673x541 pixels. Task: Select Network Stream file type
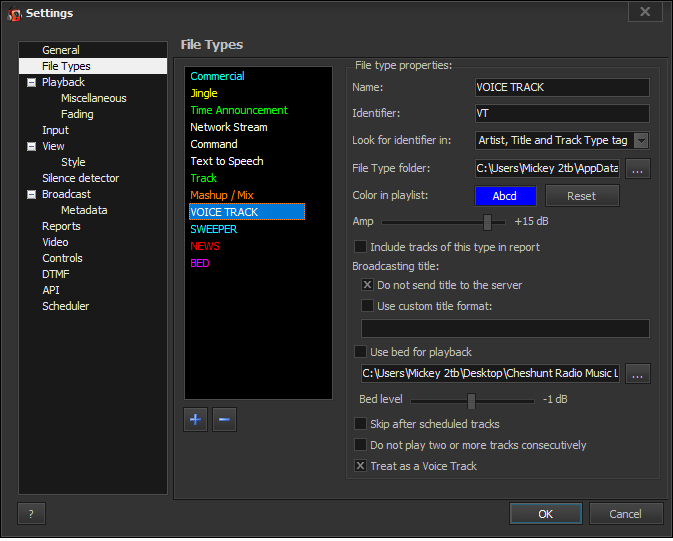tap(229, 127)
